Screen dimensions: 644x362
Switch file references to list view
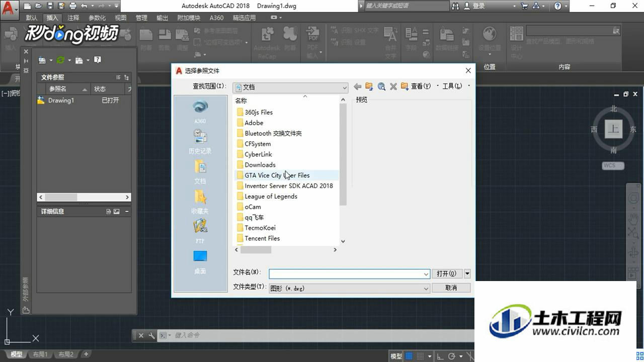point(118,77)
